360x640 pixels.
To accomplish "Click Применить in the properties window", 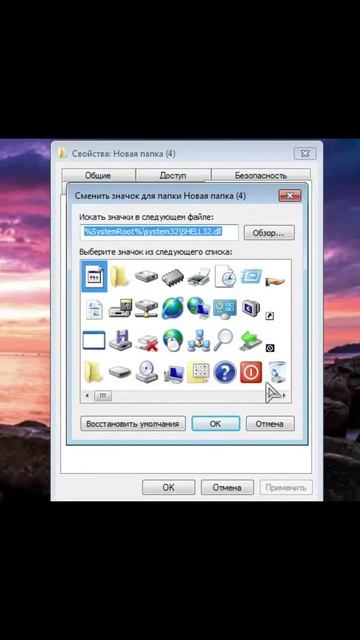I will [286, 487].
